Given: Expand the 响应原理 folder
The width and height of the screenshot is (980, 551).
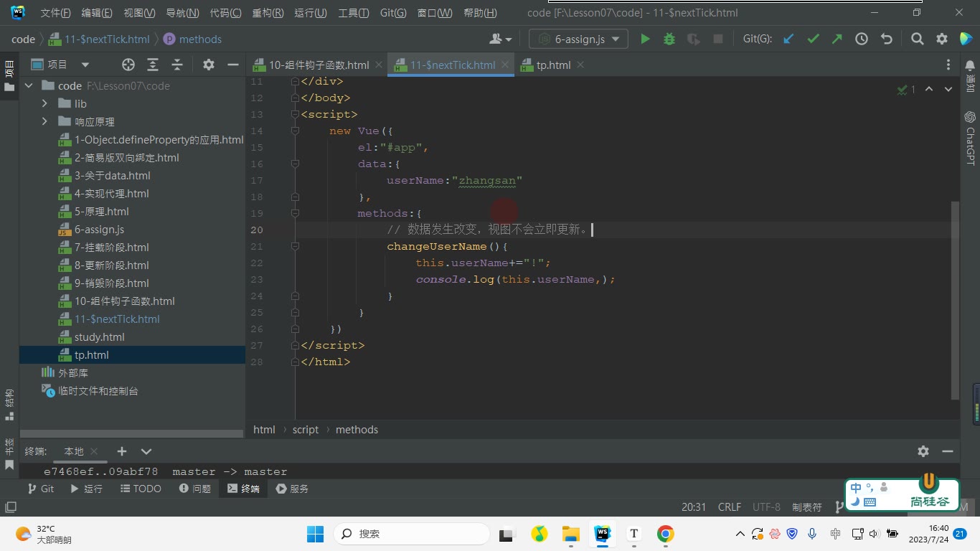Looking at the screenshot, I should point(44,122).
